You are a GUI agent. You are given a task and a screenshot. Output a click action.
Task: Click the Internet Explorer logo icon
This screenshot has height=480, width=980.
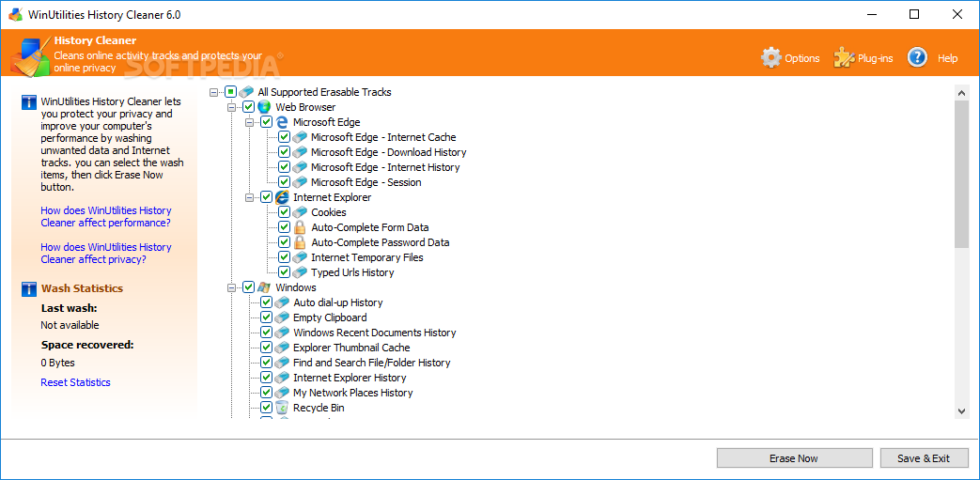click(x=282, y=197)
